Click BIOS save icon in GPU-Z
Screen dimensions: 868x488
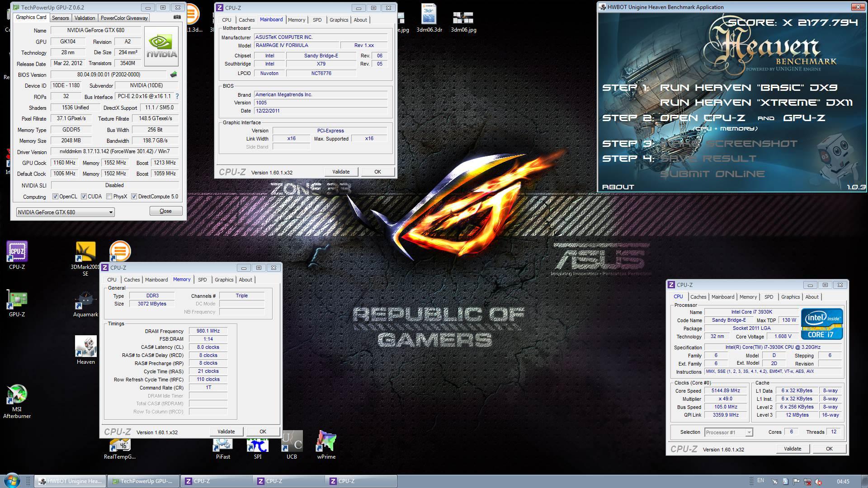(174, 75)
